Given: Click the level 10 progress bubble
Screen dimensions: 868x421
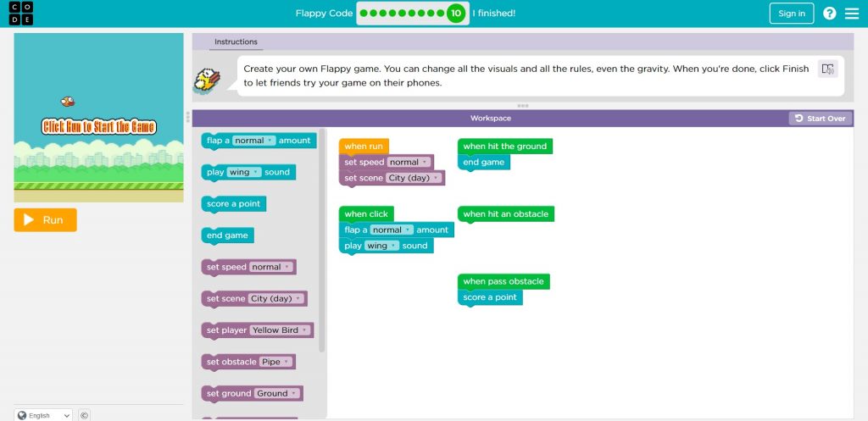Looking at the screenshot, I should 455,14.
